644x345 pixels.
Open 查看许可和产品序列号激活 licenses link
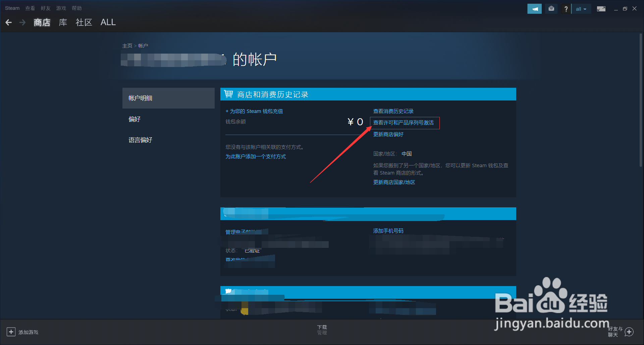(404, 123)
